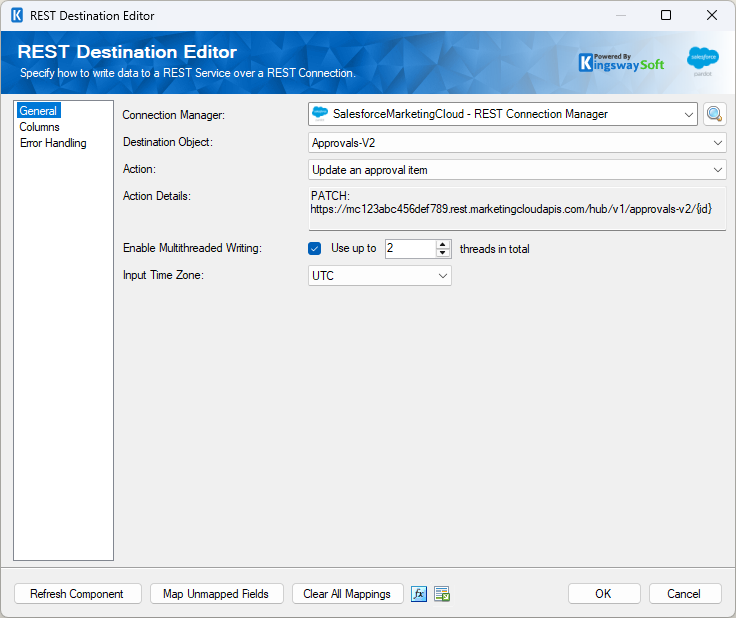Click the Refresh Component button
The height and width of the screenshot is (618, 736).
78,594
